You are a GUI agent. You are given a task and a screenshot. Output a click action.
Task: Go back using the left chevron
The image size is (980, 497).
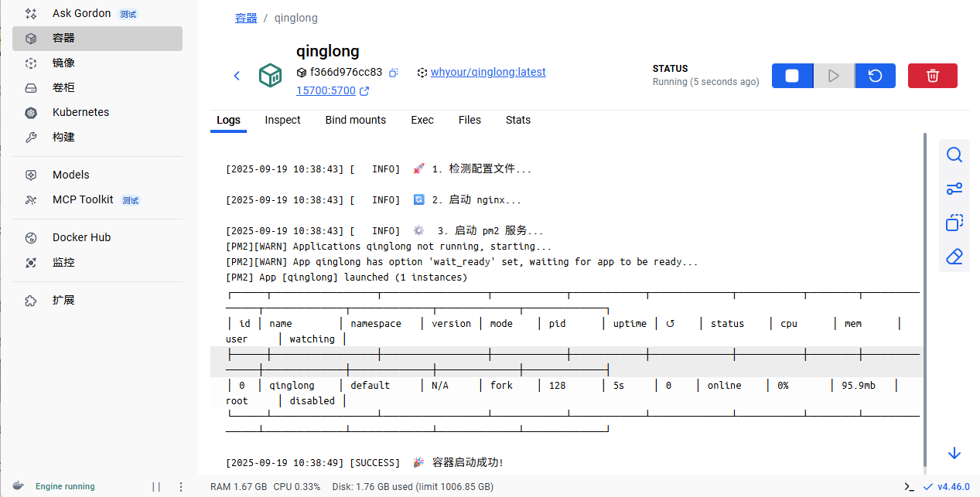point(237,76)
